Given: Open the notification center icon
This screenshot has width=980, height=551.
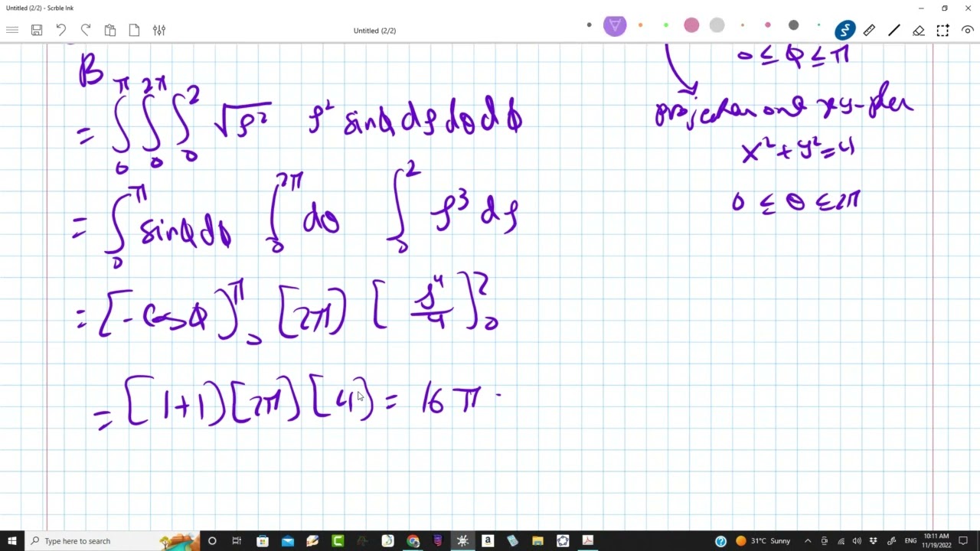Looking at the screenshot, I should click(x=963, y=541).
